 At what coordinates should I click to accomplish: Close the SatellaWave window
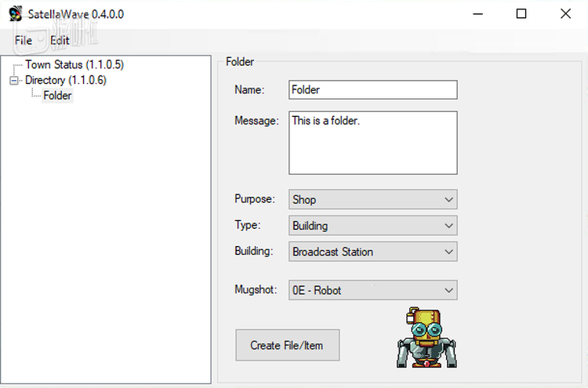(x=565, y=14)
